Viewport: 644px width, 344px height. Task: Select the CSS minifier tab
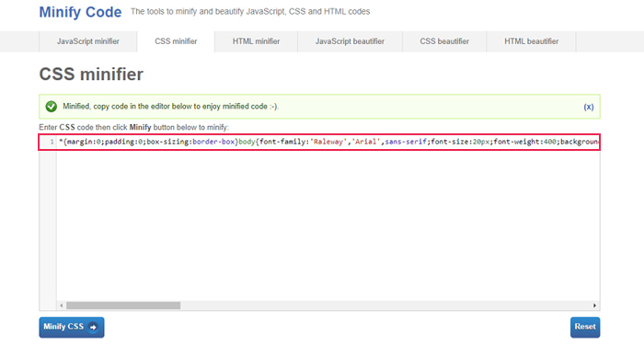click(x=176, y=41)
